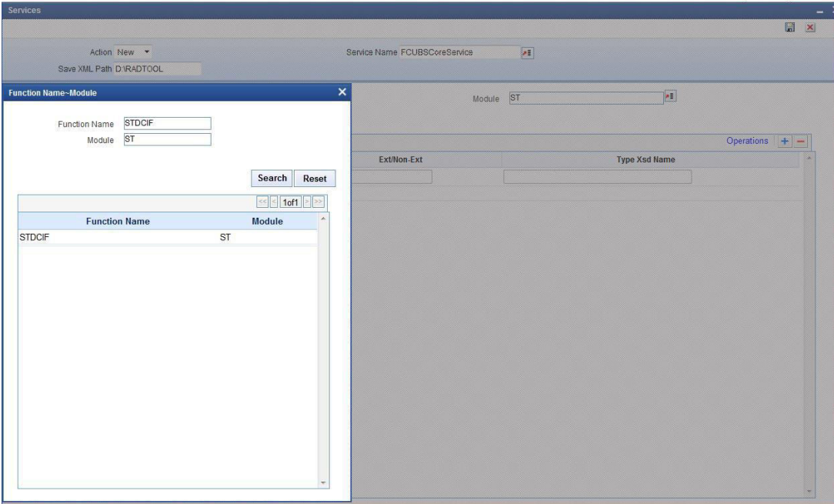Minimize the Services window
This screenshot has height=504, width=834.
point(819,12)
